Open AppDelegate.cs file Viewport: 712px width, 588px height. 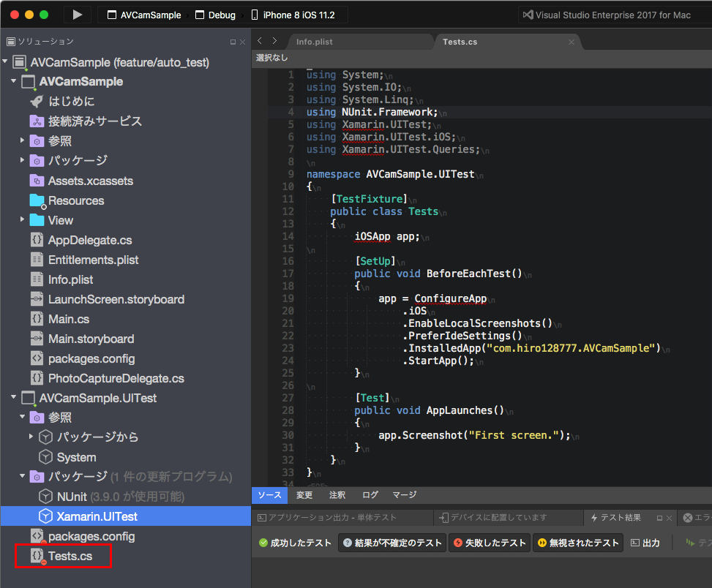80,240
